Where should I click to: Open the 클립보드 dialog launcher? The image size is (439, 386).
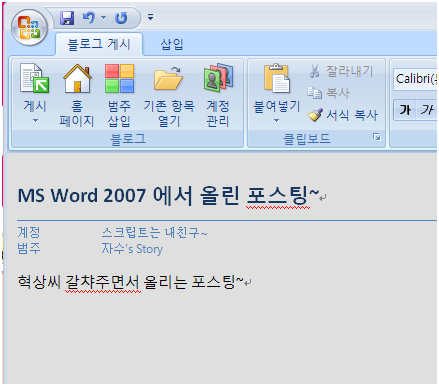point(377,137)
